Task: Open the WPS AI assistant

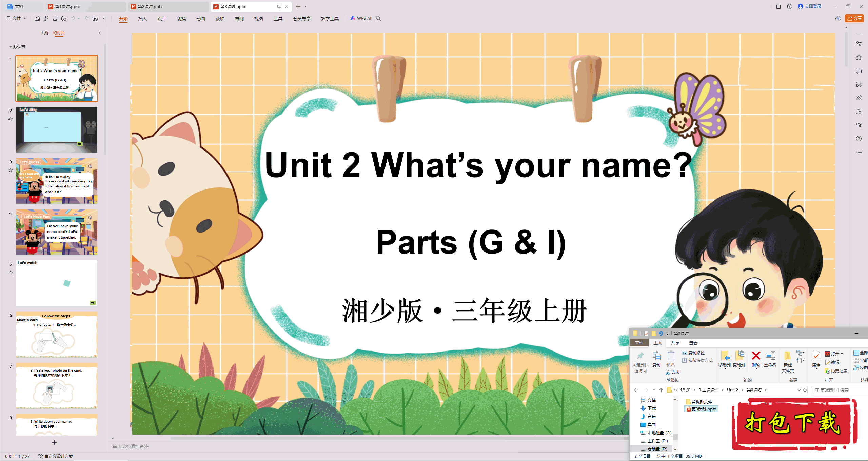Action: (x=361, y=18)
